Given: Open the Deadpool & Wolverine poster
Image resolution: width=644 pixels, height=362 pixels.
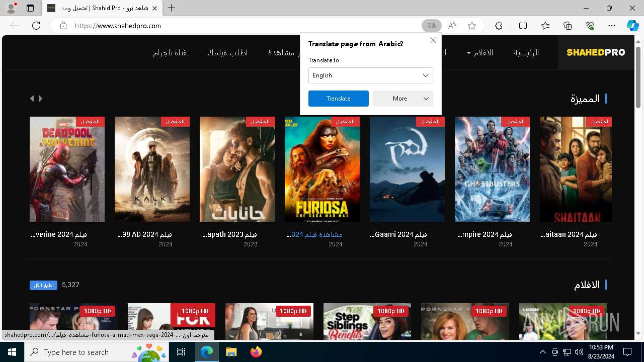Looking at the screenshot, I should (67, 169).
